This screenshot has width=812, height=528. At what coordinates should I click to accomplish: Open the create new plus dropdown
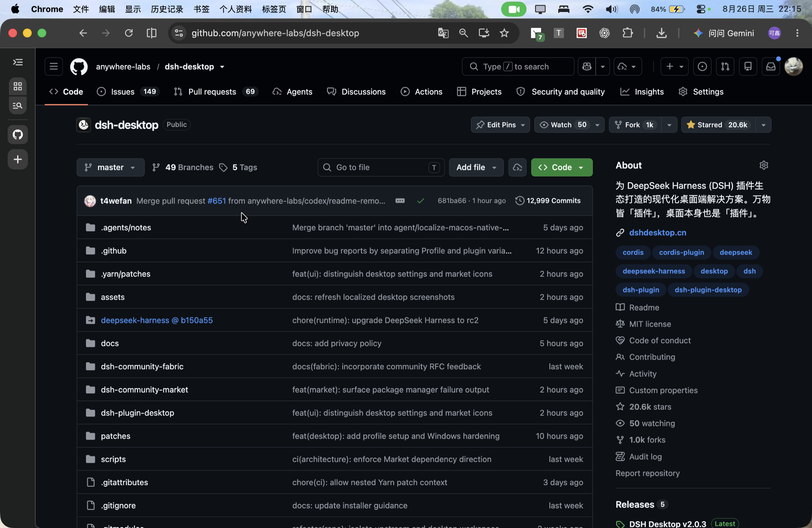point(674,67)
